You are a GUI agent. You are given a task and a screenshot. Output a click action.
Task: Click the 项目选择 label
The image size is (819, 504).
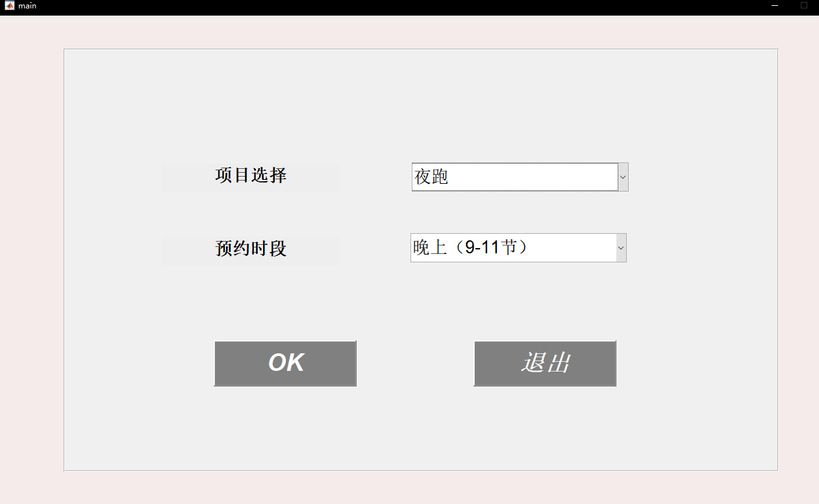[251, 175]
